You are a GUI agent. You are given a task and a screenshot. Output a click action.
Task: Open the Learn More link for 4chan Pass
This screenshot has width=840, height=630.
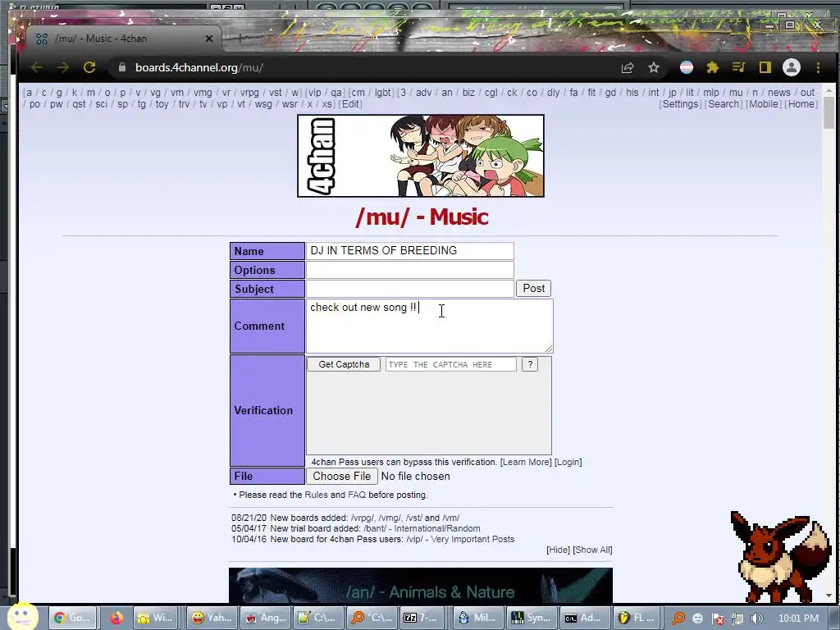tap(526, 462)
